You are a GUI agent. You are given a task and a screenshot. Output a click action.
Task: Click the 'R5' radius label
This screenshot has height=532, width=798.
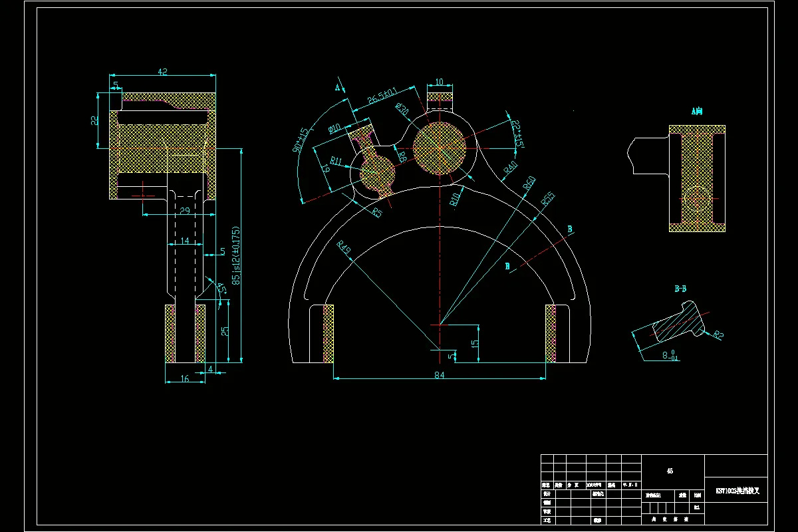[x=377, y=212]
